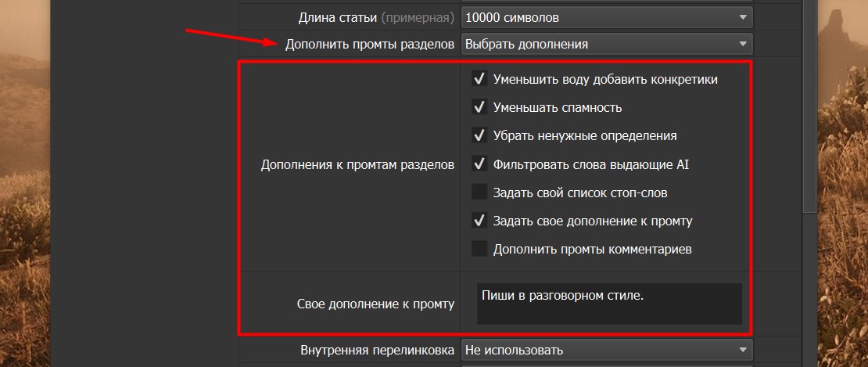Image resolution: width=868 pixels, height=367 pixels.
Task: Disable 'Фильтровать слова выдающие AI' checkbox
Action: click(x=479, y=164)
